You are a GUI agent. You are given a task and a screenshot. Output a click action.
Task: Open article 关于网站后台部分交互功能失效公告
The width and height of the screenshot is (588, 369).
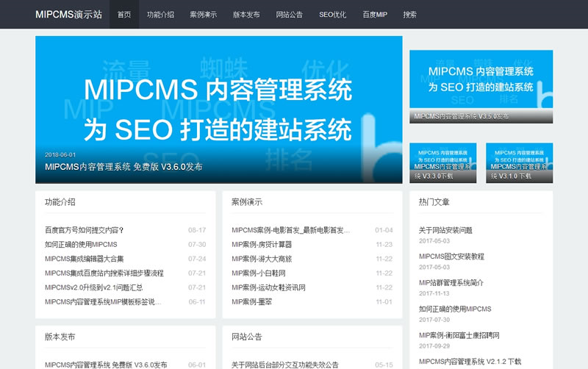pos(285,365)
